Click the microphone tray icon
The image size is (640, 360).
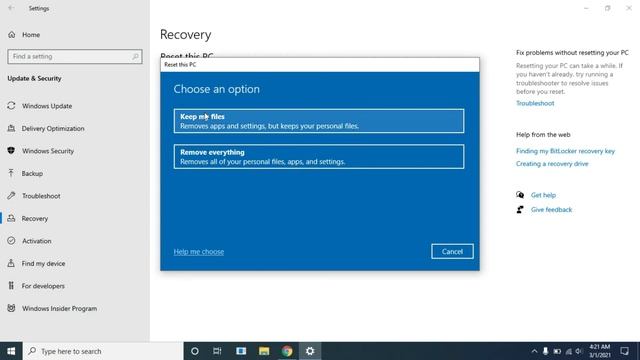pos(545,351)
